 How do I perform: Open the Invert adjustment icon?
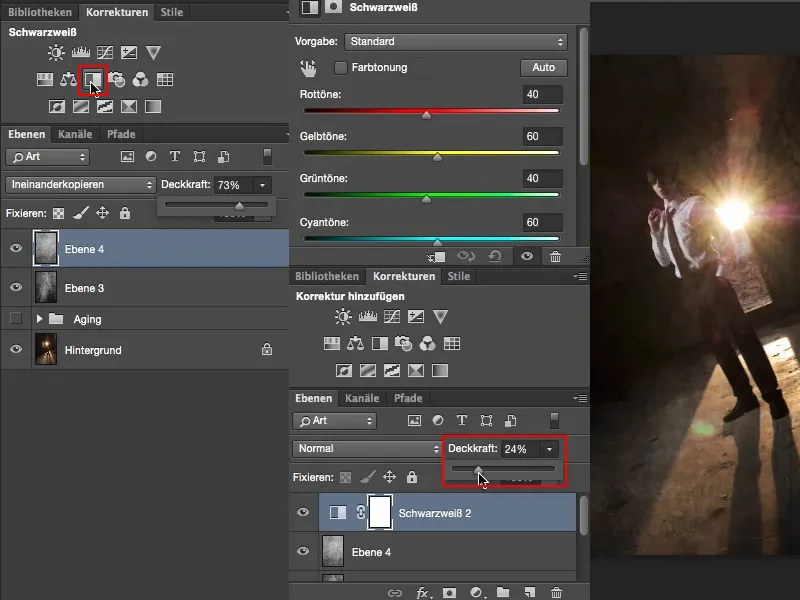pos(57,105)
